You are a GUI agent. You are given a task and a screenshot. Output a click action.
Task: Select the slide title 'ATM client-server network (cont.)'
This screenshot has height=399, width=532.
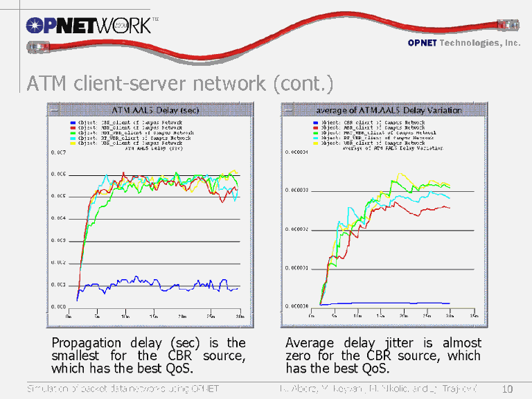(179, 84)
